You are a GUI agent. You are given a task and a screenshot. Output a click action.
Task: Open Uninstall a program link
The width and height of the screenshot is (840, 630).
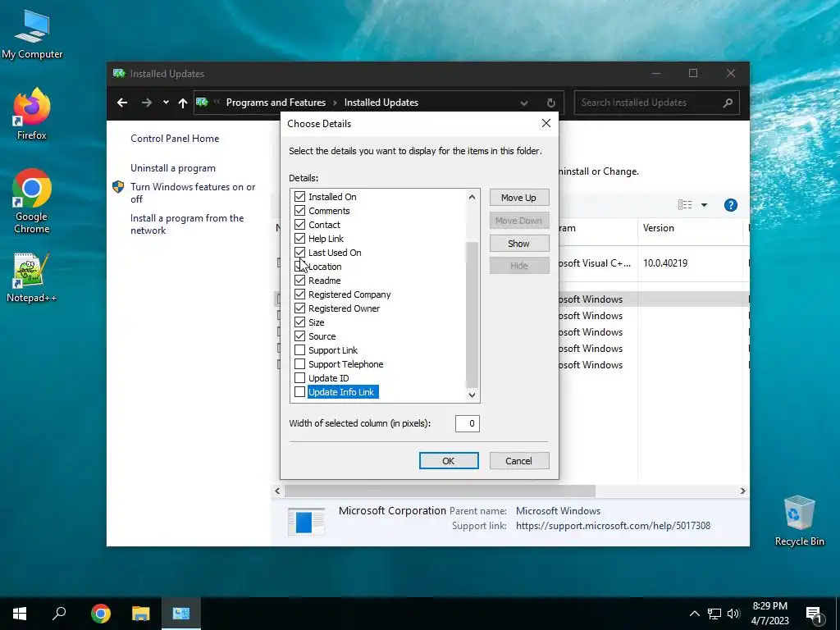[x=173, y=168]
